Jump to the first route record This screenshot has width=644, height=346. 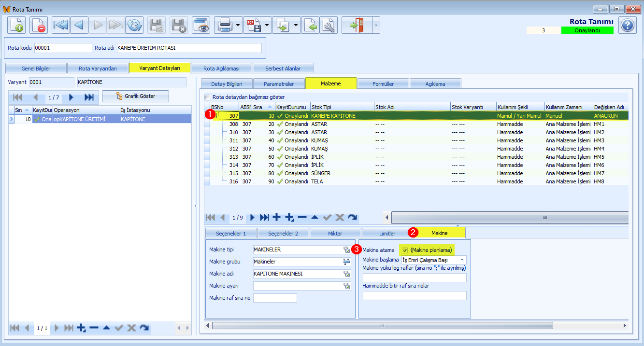[61, 25]
